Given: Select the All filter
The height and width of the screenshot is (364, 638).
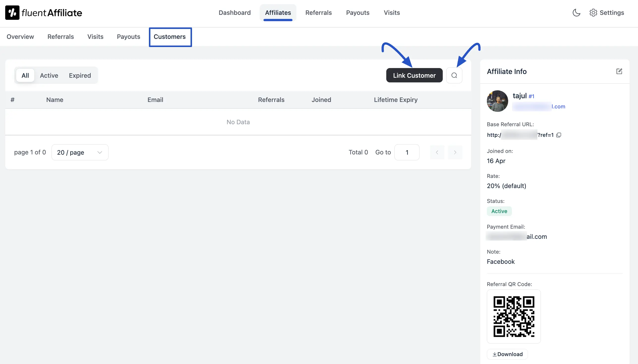Looking at the screenshot, I should click(25, 75).
